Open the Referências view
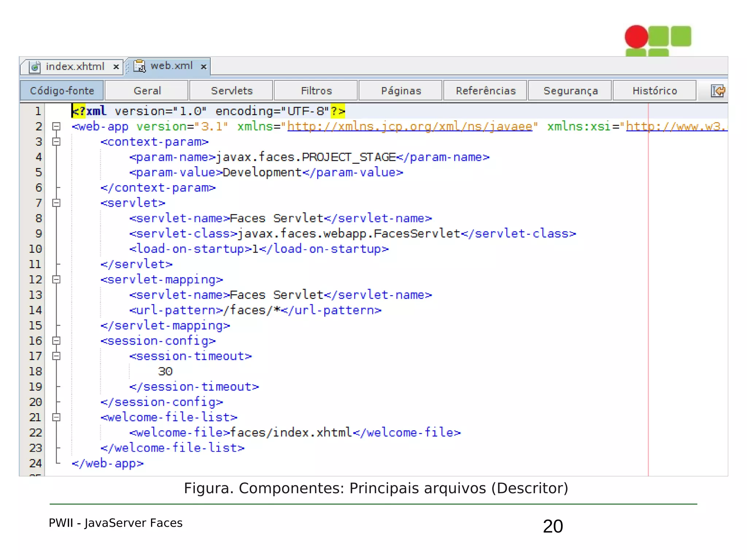This screenshot has width=747, height=560. coord(485,90)
